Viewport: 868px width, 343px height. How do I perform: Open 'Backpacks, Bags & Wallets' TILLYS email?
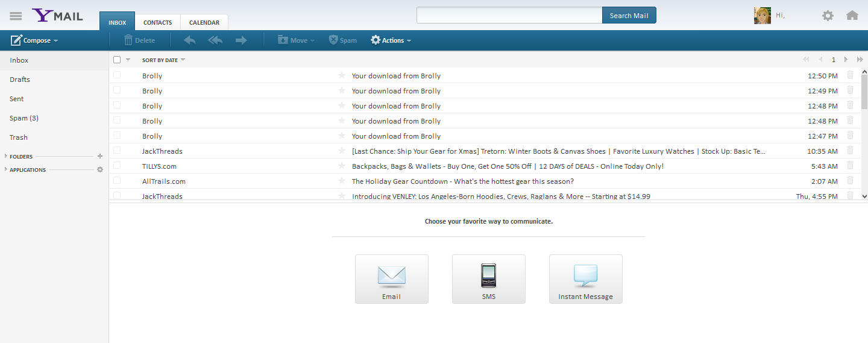pos(508,166)
